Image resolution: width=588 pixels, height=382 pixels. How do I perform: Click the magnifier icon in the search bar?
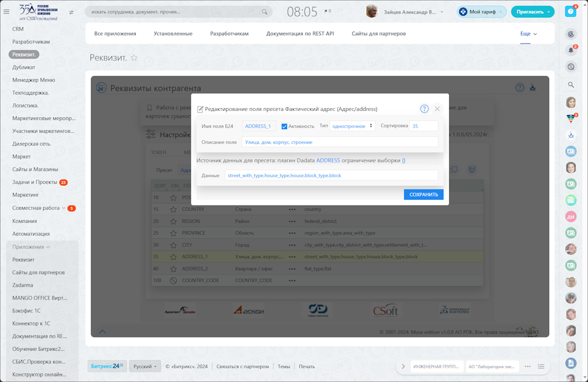click(x=264, y=12)
